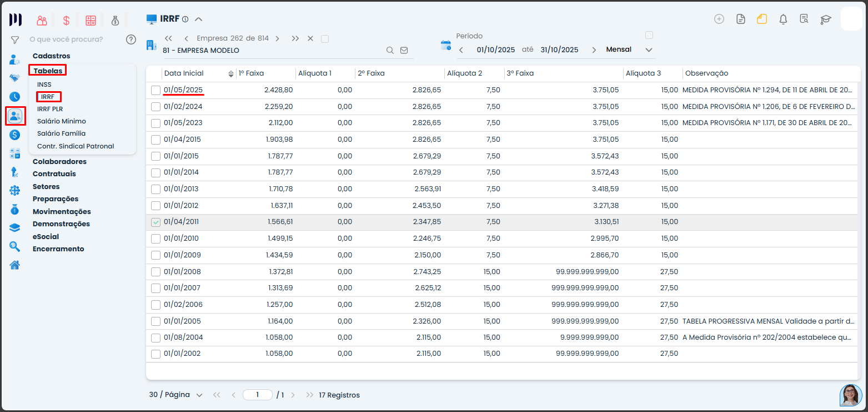Image resolution: width=868 pixels, height=412 pixels.
Task: Click the money bag icon in top bar
Action: coord(115,21)
